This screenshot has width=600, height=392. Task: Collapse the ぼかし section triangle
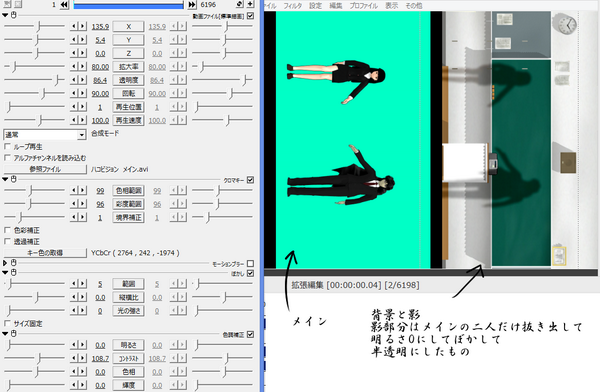[x=5, y=273]
